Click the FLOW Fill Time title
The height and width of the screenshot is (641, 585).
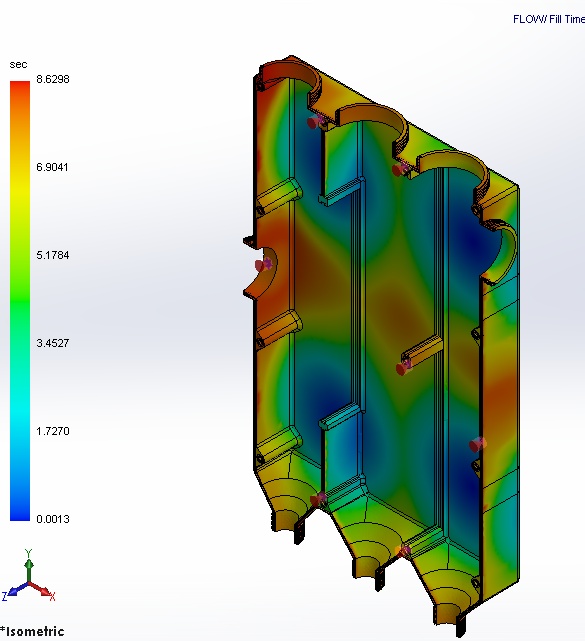[549, 19]
